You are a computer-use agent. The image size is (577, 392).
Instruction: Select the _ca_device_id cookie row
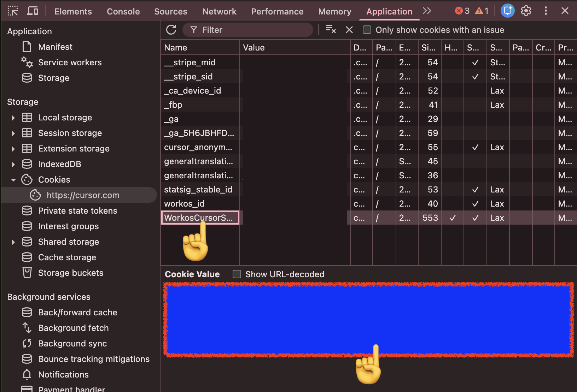coord(369,90)
